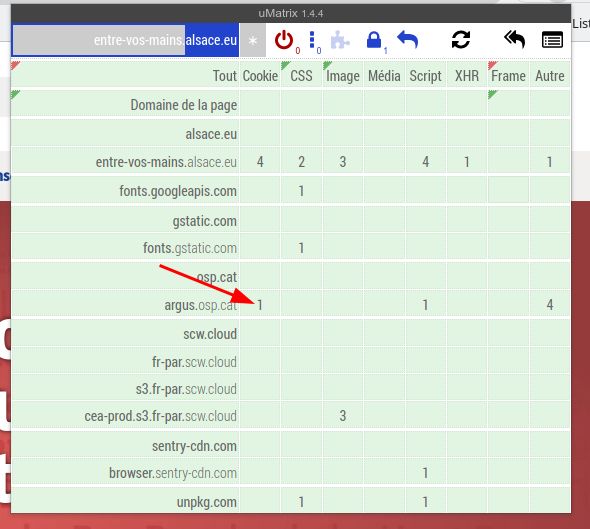Toggle the Cookie cell for argus.osp.cat

click(260, 305)
